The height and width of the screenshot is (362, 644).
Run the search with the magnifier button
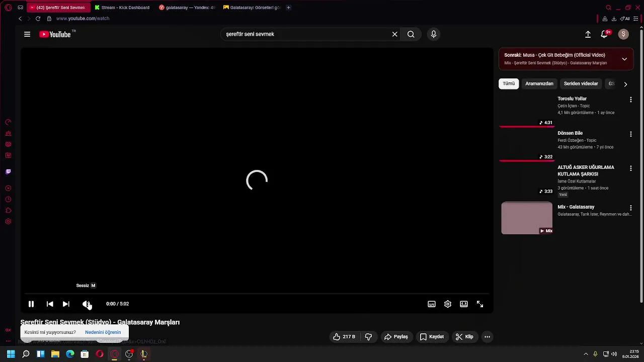point(411,34)
